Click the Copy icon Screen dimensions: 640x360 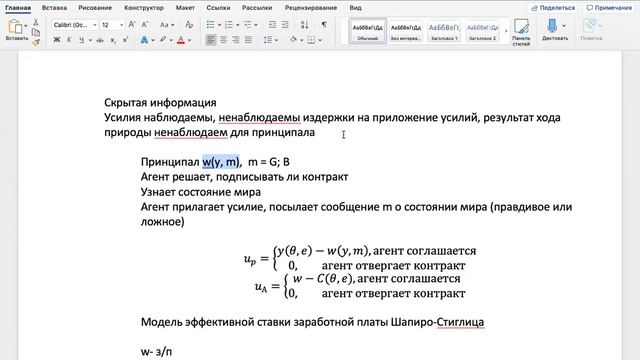point(36,32)
